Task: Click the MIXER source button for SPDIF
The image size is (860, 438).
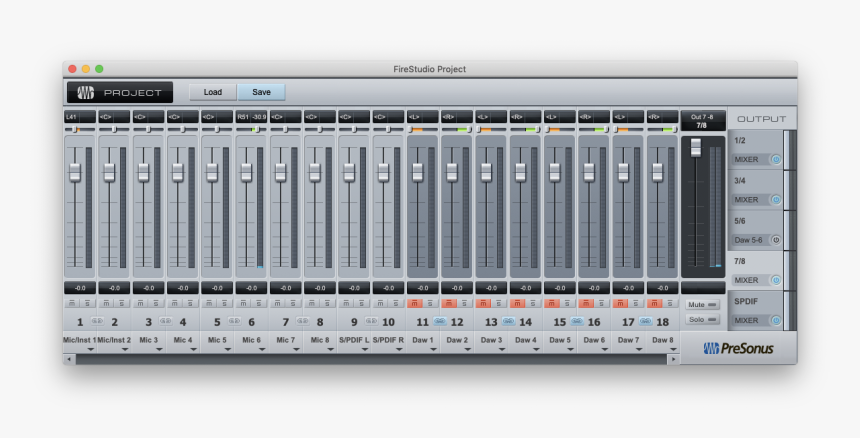Action: (x=751, y=320)
